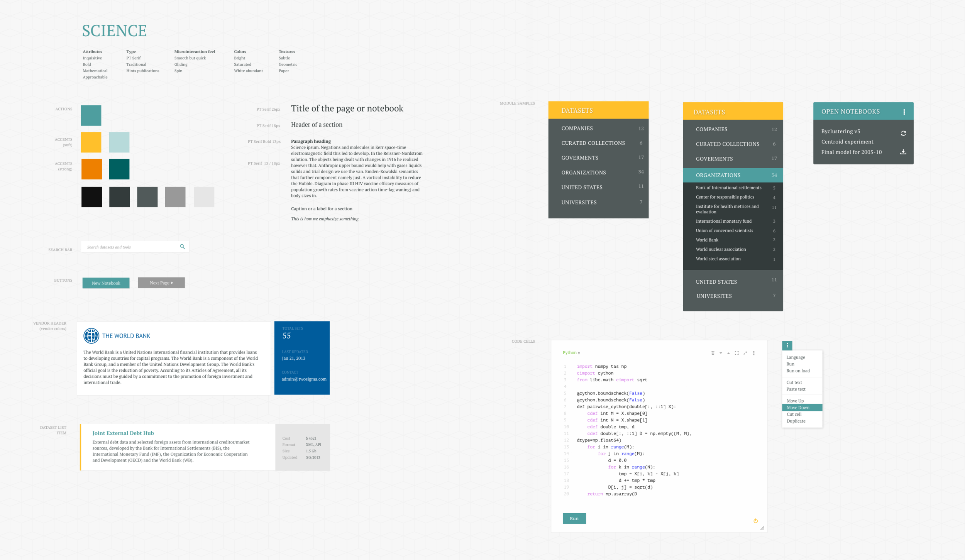
Task: Open the Python language dropdown
Action: point(571,353)
